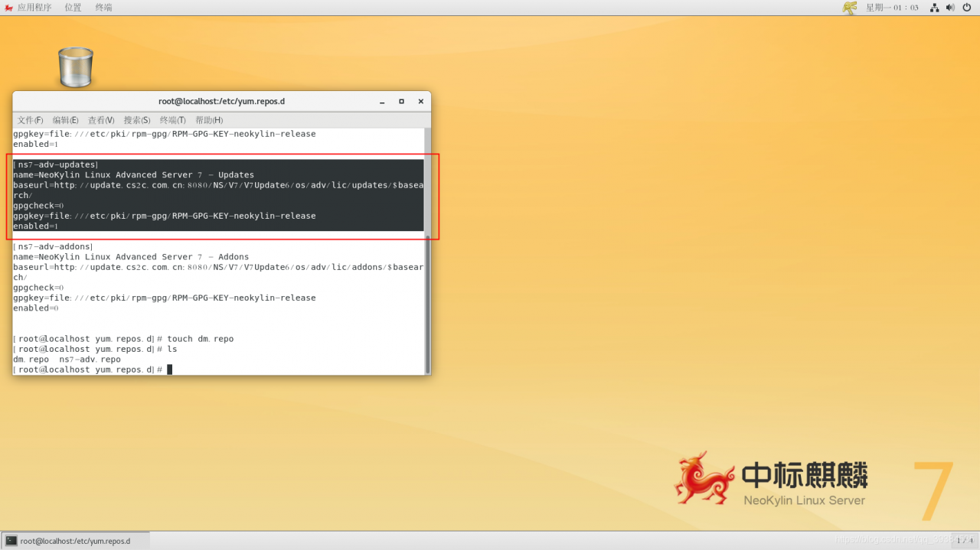Viewport: 980px width, 550px height.
Task: Open the 位置 menu in top panel
Action: tap(73, 8)
